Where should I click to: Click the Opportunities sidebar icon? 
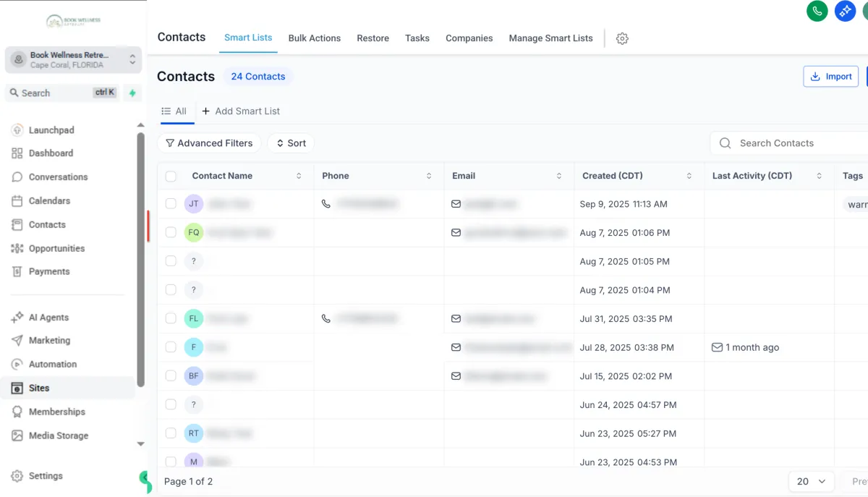(17, 248)
